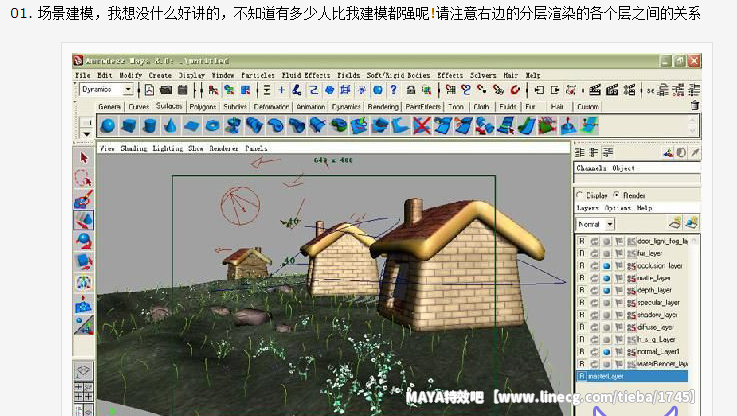
Task: Create a NURBS torus from shelf
Action: coord(212,126)
